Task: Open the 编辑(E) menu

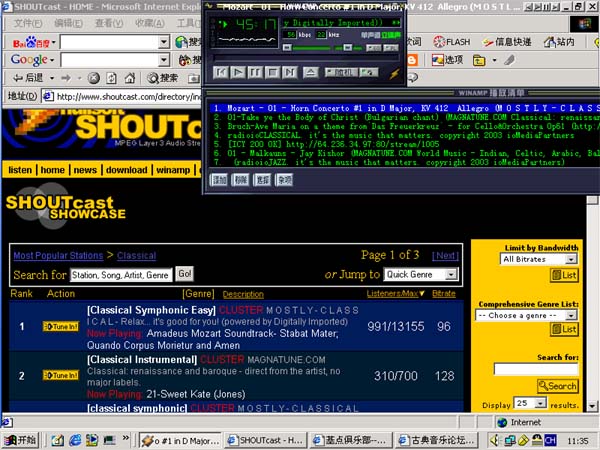Action: [69, 24]
